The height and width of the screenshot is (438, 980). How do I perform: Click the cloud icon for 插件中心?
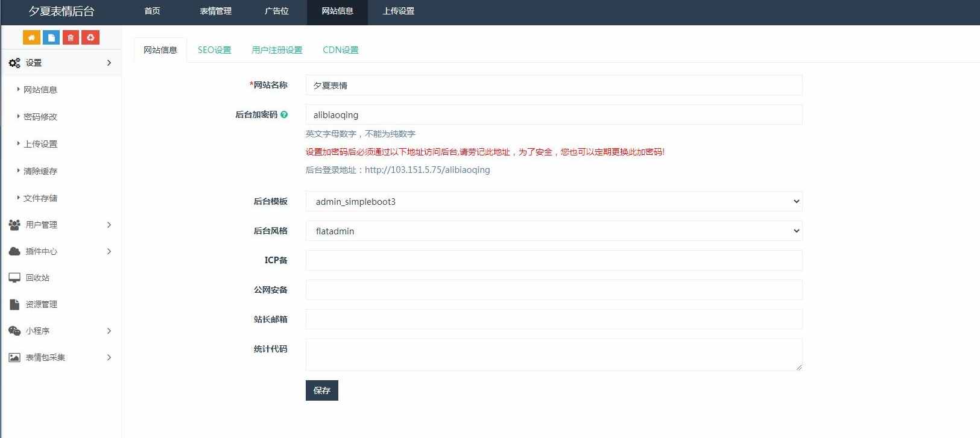click(x=14, y=251)
